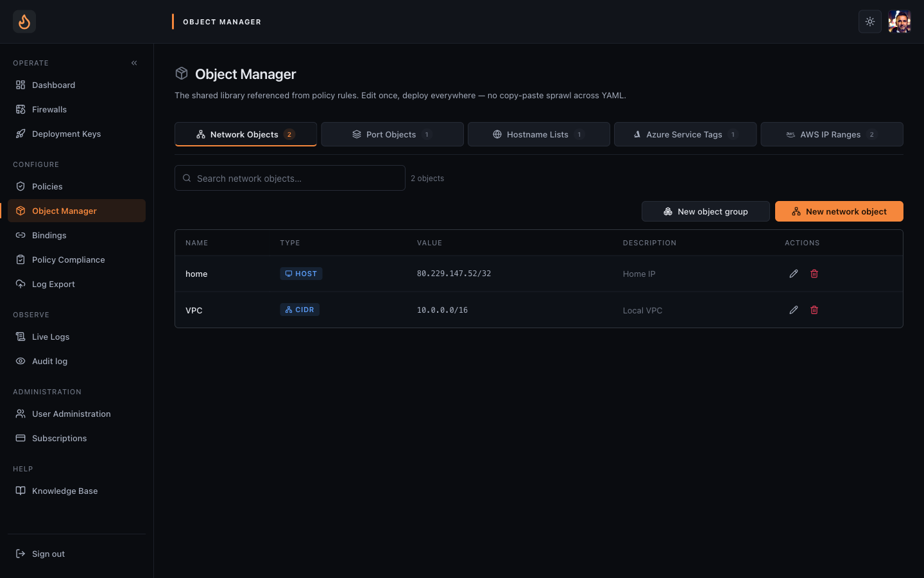The image size is (924, 578).
Task: Click the 2 objects count label
Action: [427, 179]
